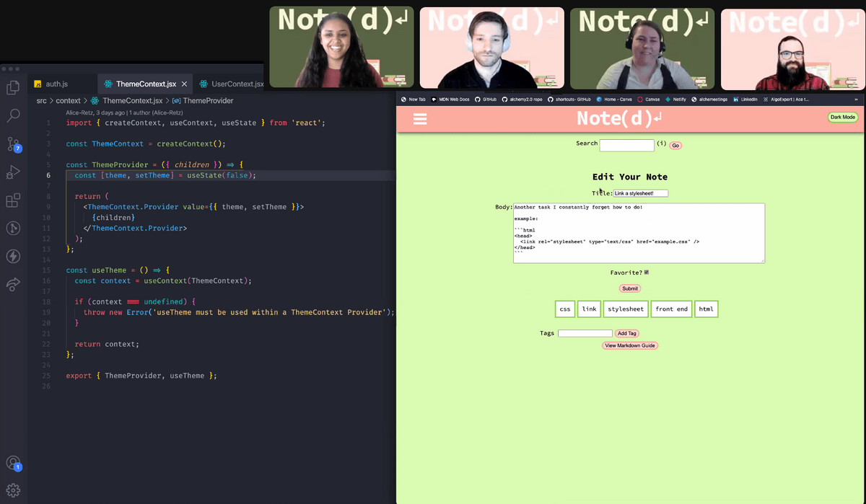Open the View Markdown Guide button

pyautogui.click(x=630, y=345)
